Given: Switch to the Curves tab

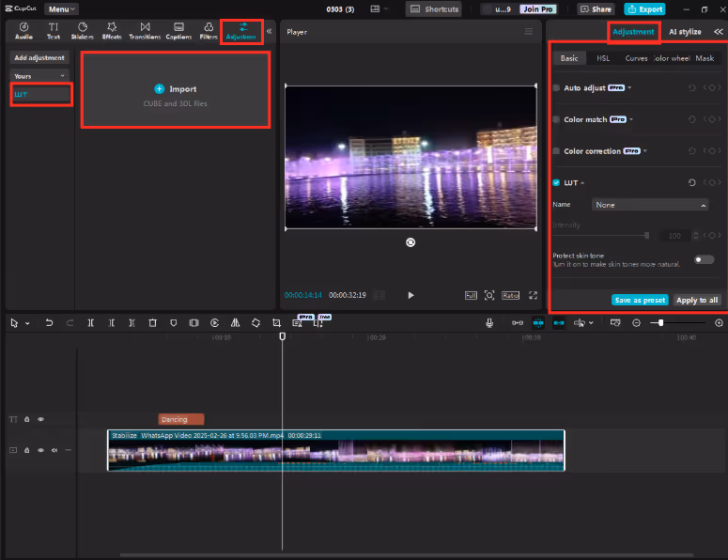Looking at the screenshot, I should coord(636,58).
